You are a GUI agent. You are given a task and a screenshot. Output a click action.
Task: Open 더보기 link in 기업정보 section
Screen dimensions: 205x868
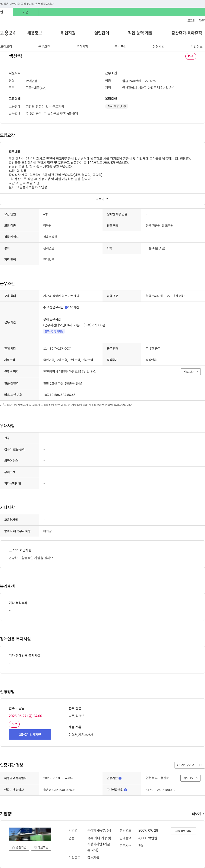[198, 814]
